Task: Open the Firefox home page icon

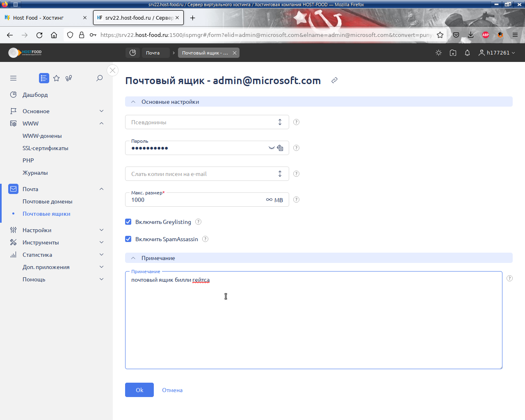Action: [x=54, y=35]
